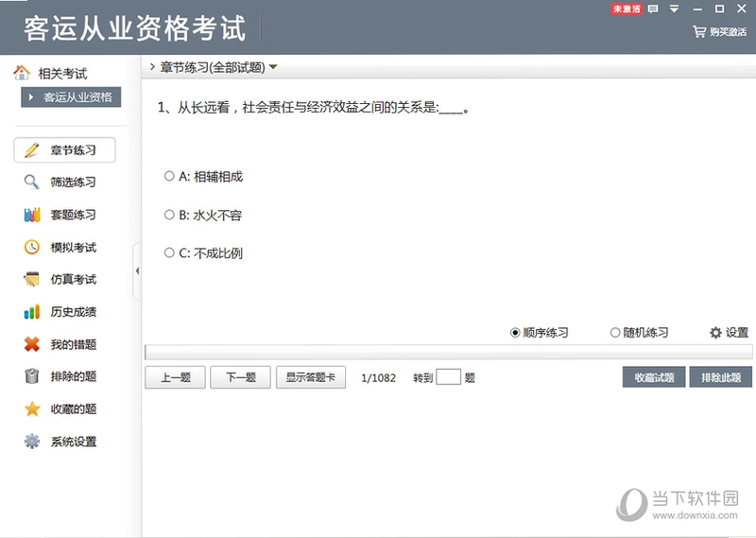Open the 排除的题 menu item

[74, 376]
